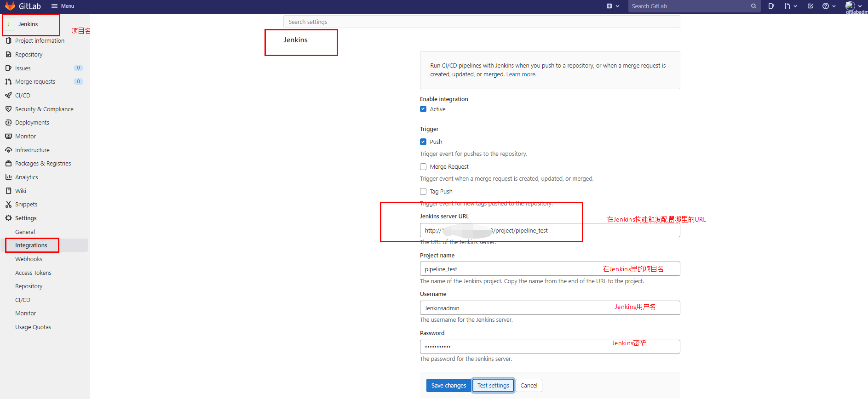The image size is (868, 399).
Task: Select Integrations under Settings
Action: pyautogui.click(x=31, y=245)
